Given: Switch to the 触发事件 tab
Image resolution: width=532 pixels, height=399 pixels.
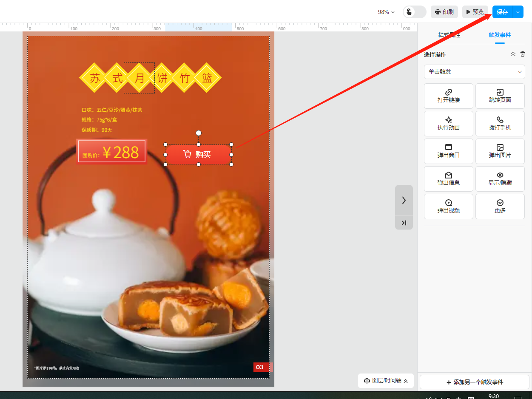Looking at the screenshot, I should coord(500,35).
